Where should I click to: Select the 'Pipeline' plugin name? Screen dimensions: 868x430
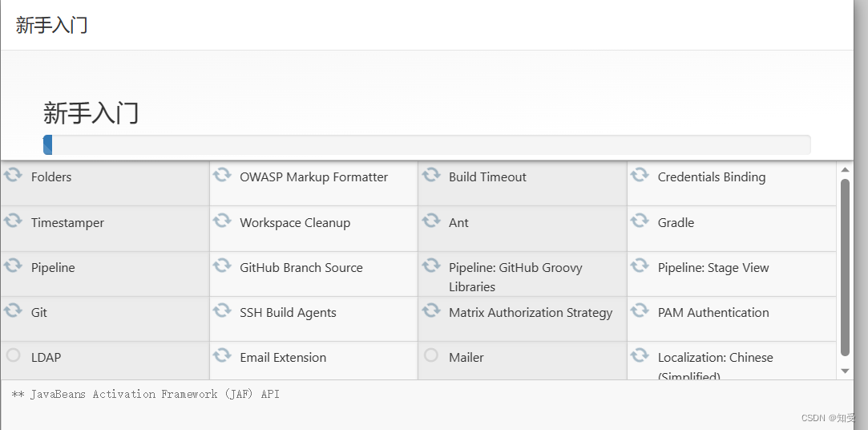pos(53,268)
